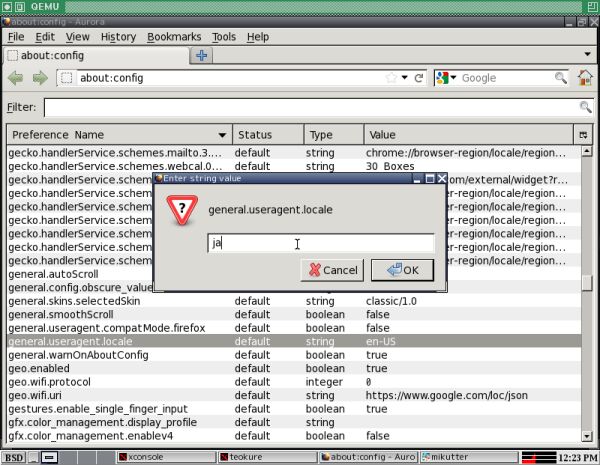Viewport: 600px width, 465px height.
Task: Select the about:config tab
Action: pyautogui.click(x=96, y=56)
